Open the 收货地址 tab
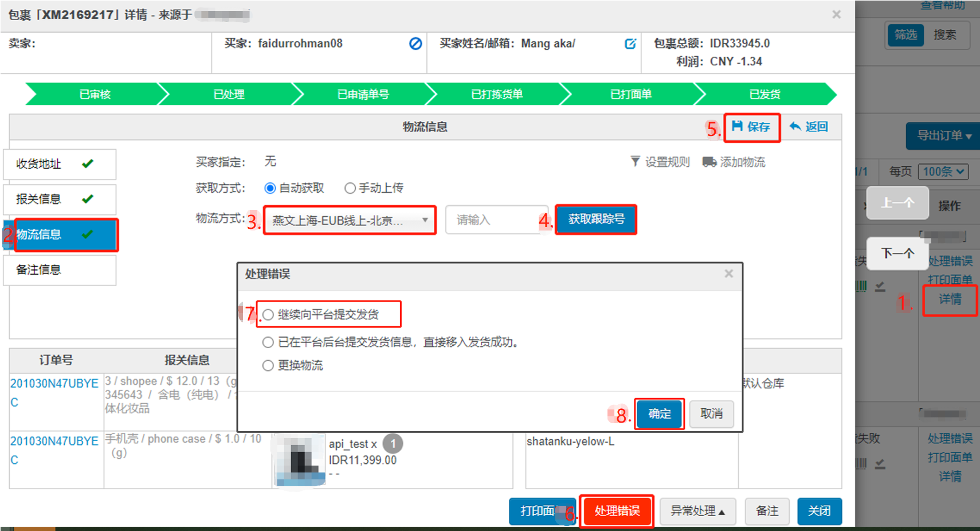Screen dimensions: 980x531 pos(60,164)
